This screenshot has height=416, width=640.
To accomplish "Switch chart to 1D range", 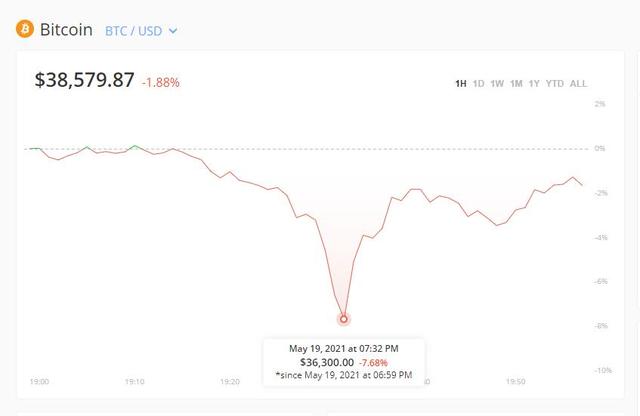I will (x=478, y=84).
